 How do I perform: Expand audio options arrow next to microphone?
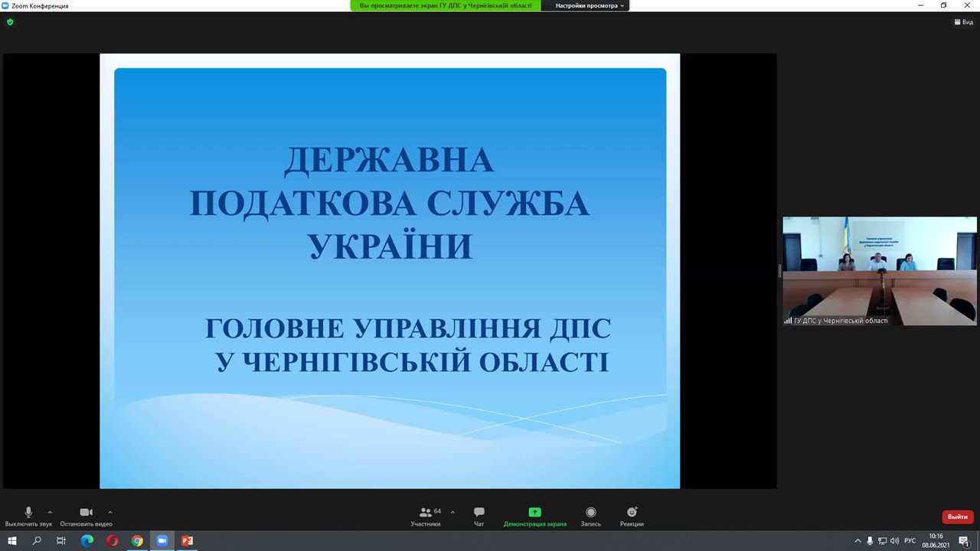(x=50, y=512)
